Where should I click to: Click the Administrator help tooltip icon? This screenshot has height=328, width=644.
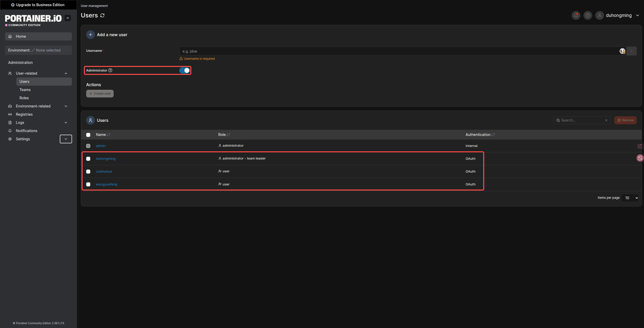(x=110, y=70)
